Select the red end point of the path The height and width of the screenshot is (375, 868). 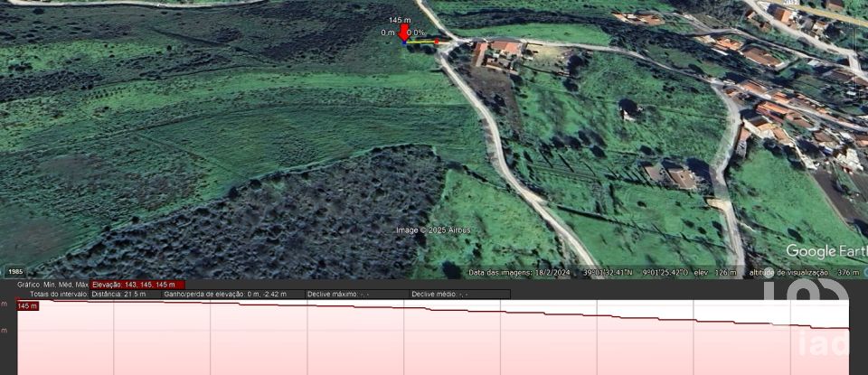pos(437,41)
